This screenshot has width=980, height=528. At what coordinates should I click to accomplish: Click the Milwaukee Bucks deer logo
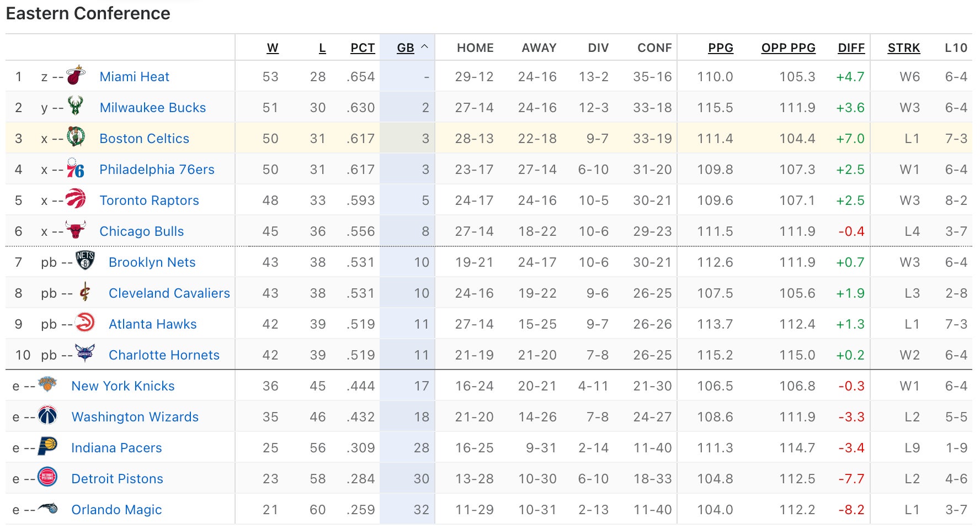pyautogui.click(x=76, y=105)
